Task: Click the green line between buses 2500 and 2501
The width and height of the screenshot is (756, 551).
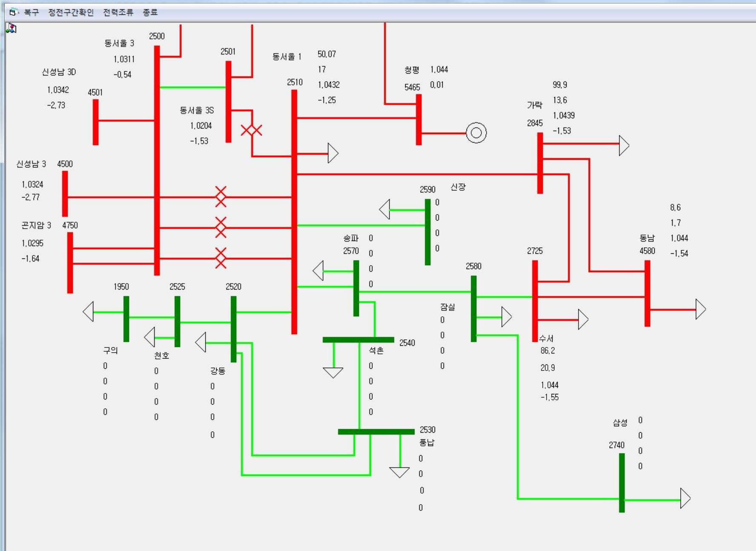Action: (x=193, y=87)
